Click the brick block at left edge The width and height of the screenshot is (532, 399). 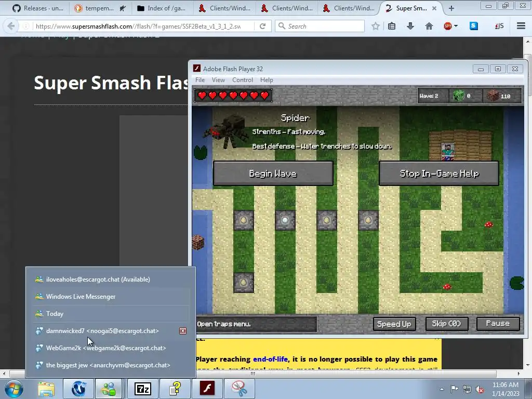click(x=197, y=242)
